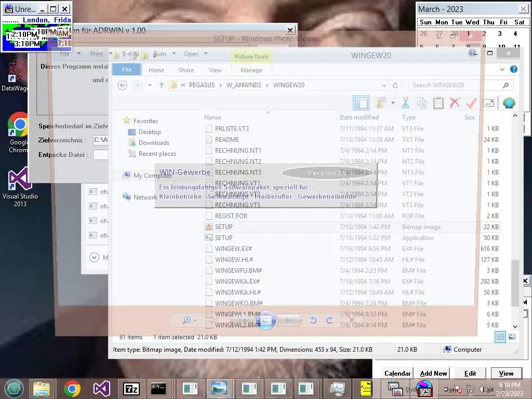
Task: Click the red X Delete icon
Action: point(455,102)
